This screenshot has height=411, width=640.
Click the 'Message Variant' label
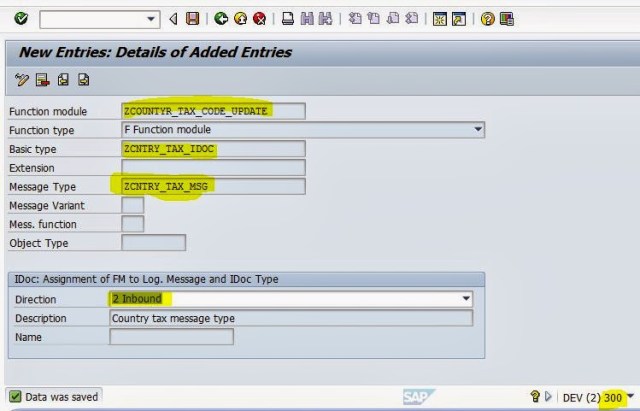click(47, 206)
